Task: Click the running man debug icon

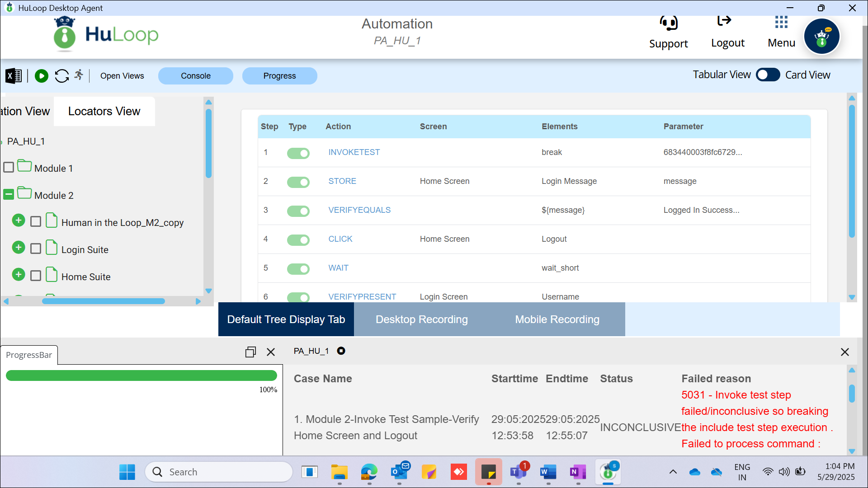Action: pyautogui.click(x=79, y=75)
